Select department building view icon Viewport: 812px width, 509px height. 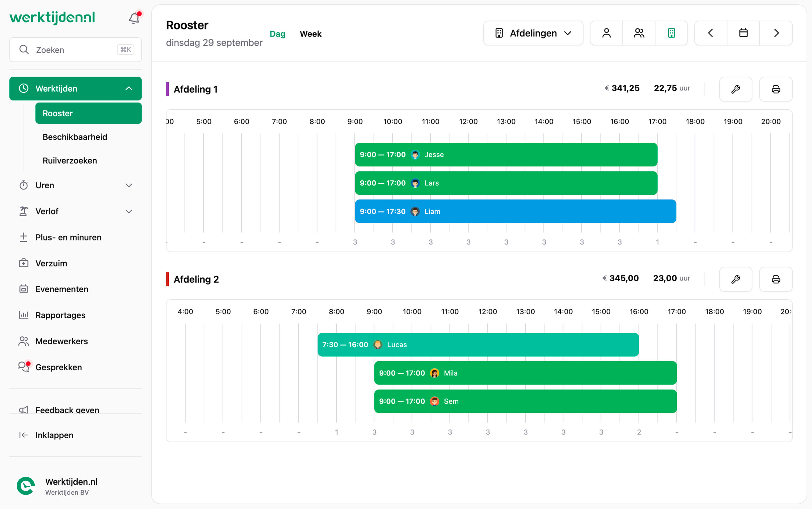click(671, 33)
